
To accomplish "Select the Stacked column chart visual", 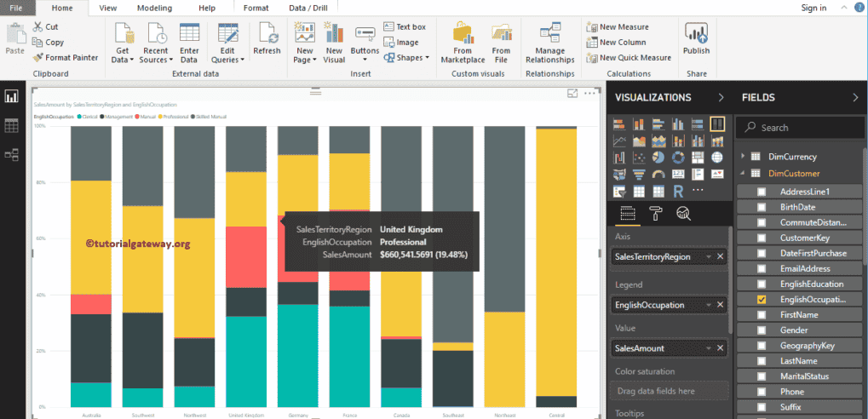I will (639, 124).
